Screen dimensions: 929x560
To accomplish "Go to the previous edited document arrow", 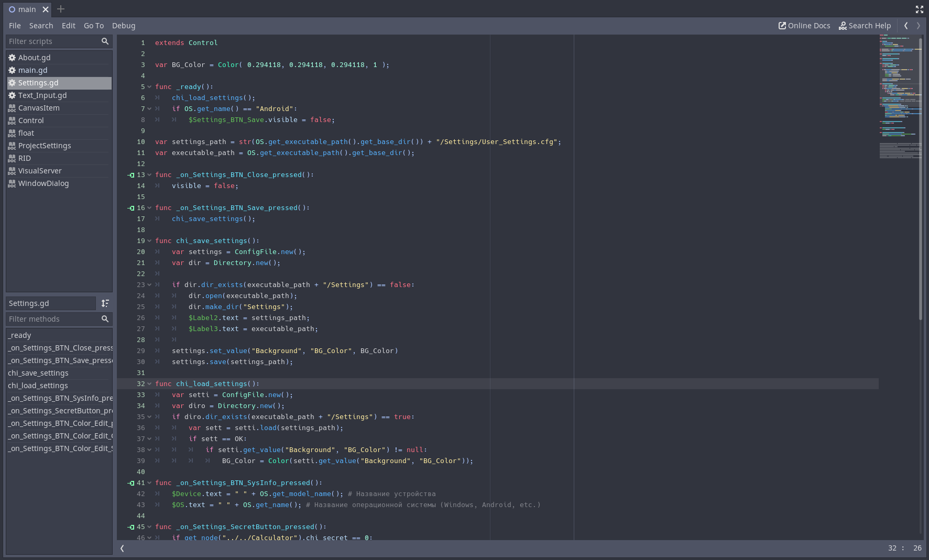I will click(906, 26).
